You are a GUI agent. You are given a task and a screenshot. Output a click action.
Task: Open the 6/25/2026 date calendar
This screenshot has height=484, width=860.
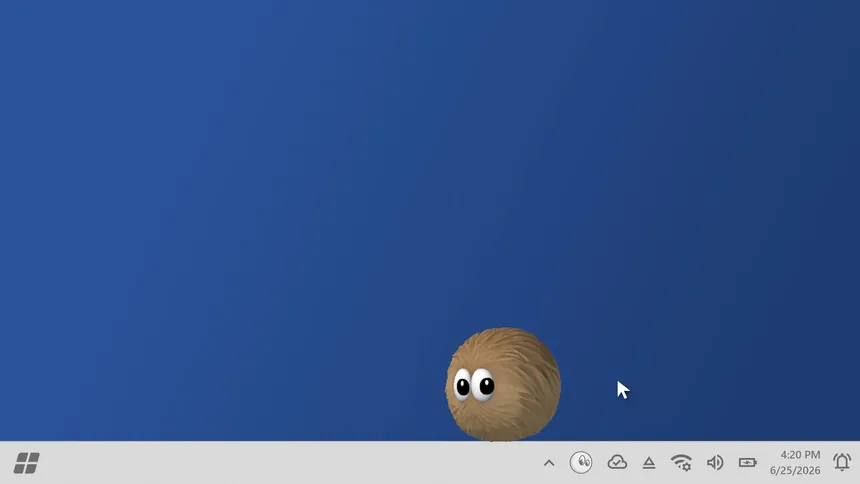click(x=795, y=470)
